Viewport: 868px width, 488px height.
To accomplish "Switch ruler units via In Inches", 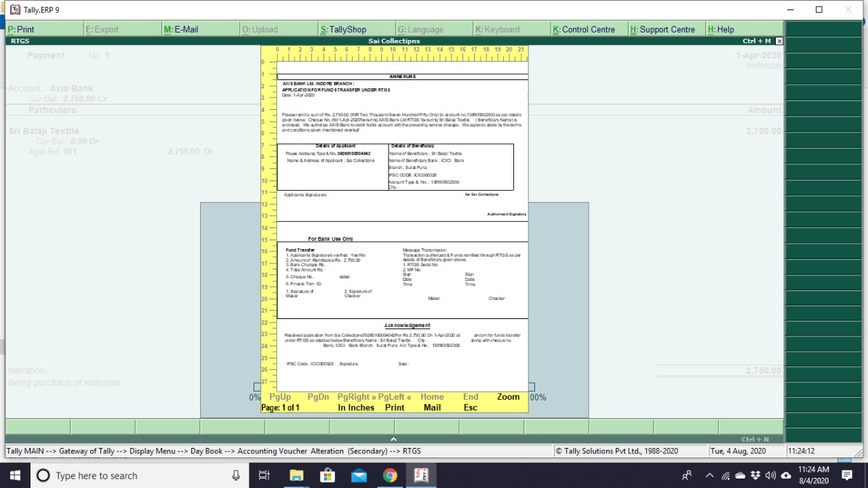I will pyautogui.click(x=356, y=408).
